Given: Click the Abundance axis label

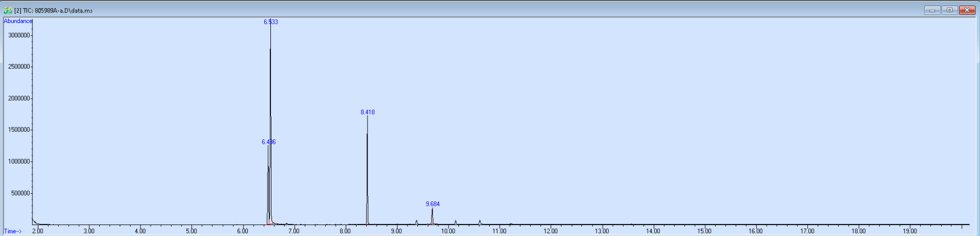Looking at the screenshot, I should point(18,21).
